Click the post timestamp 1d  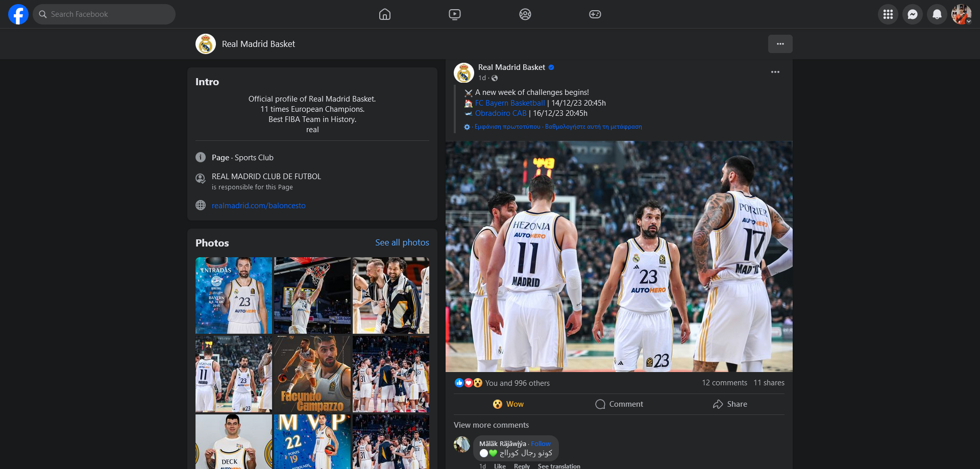coord(482,78)
